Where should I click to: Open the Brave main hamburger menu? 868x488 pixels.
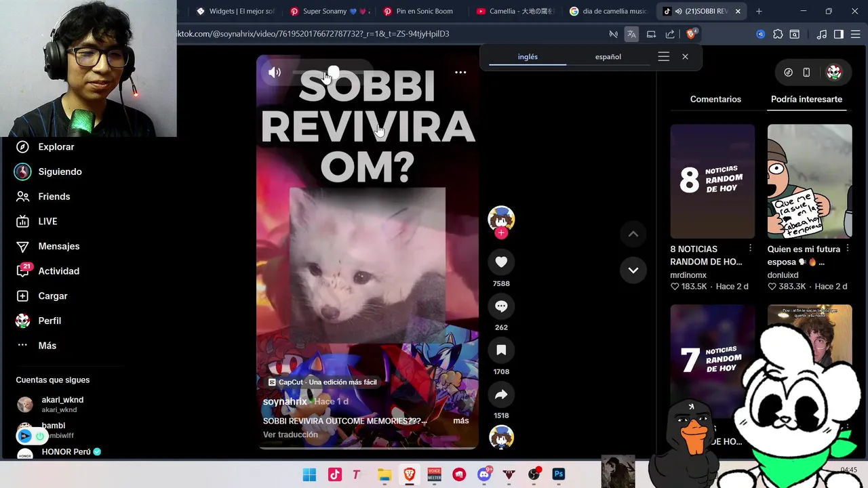point(856,34)
